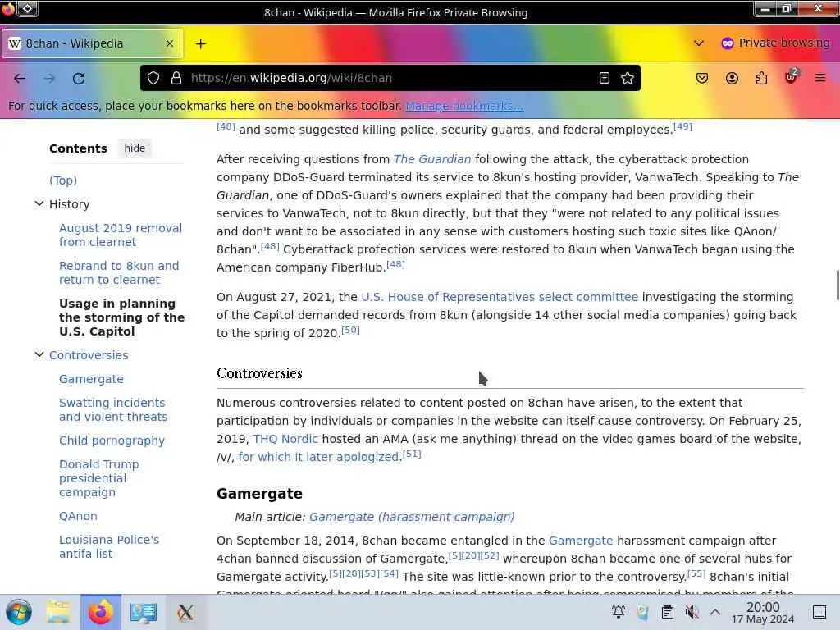The height and width of the screenshot is (630, 840).
Task: Save page to Pocket
Action: point(702,78)
